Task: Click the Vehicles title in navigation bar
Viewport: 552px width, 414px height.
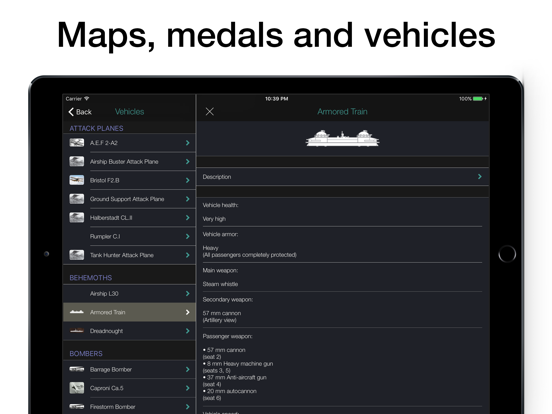Action: (x=130, y=112)
